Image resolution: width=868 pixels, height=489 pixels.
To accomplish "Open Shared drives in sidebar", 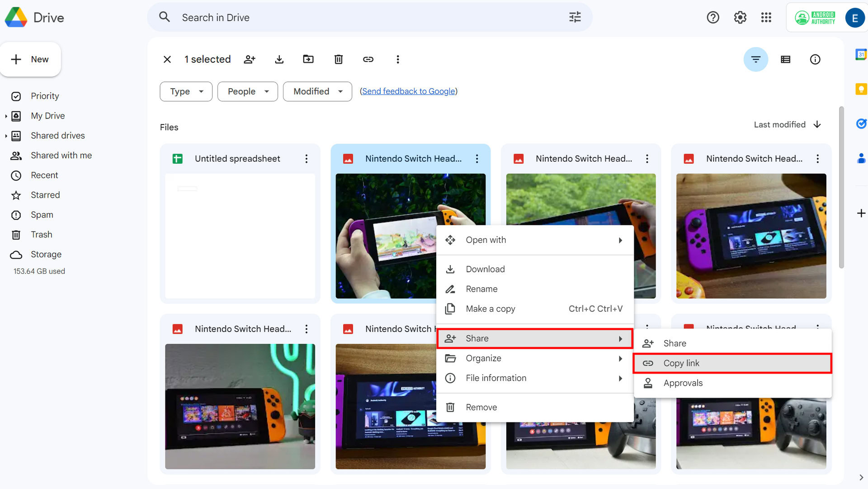I will 57,136.
